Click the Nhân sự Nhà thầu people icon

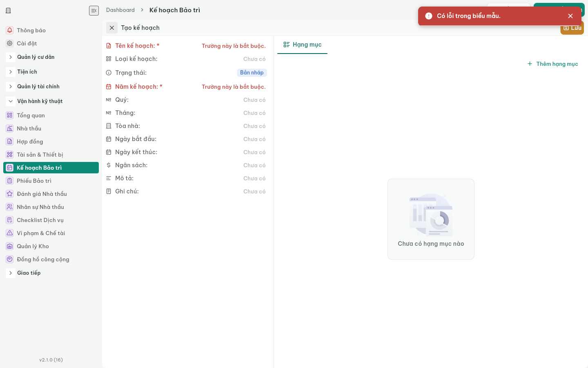10,207
